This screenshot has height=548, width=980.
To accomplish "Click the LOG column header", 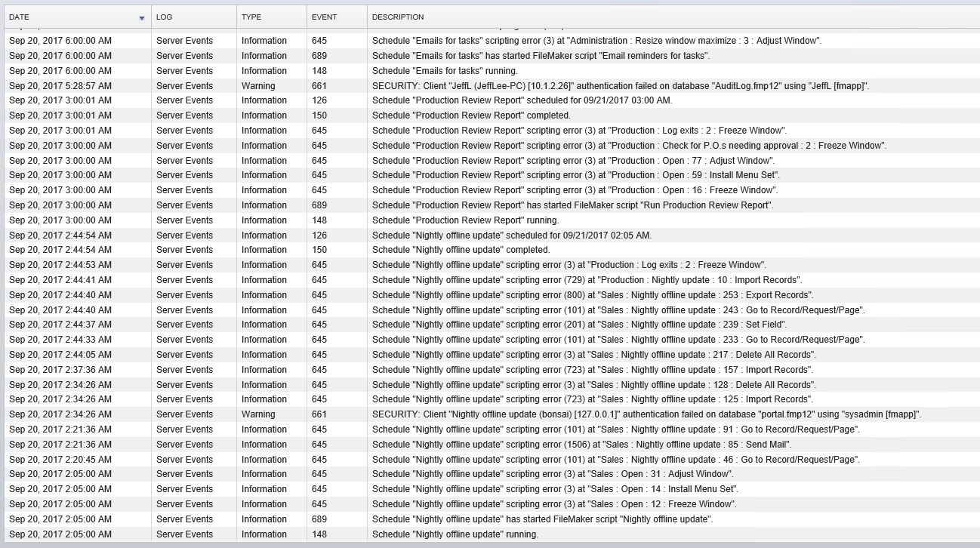I will click(x=164, y=17).
